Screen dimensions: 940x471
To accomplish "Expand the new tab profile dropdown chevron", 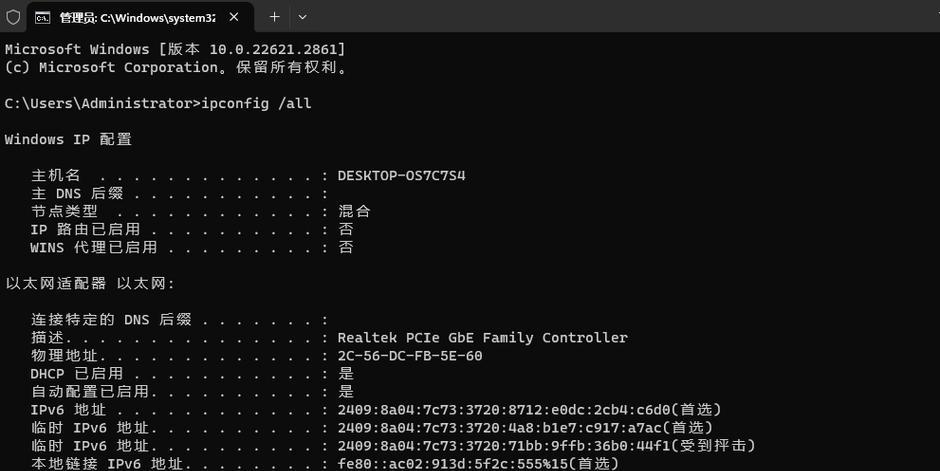I will point(303,17).
